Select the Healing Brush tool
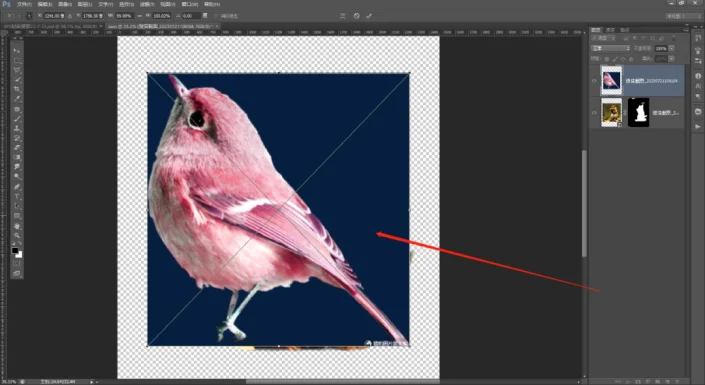The image size is (705, 385). pyautogui.click(x=17, y=109)
